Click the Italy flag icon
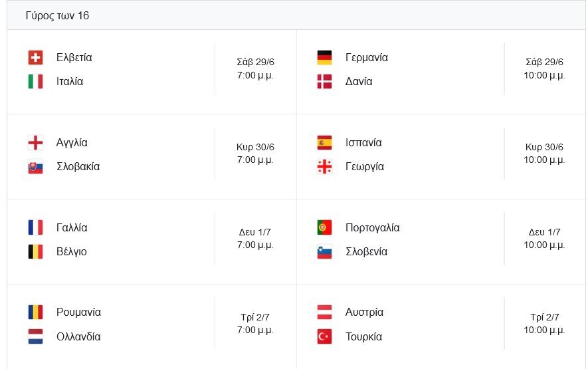The height and width of the screenshot is (369, 588). (36, 82)
